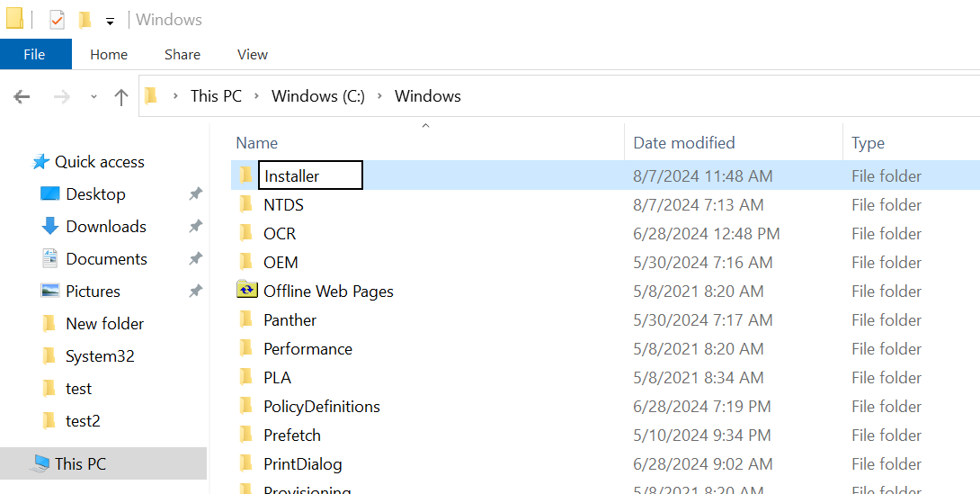This screenshot has height=494, width=980.
Task: Click the New folder icon in quick access toolbar
Action: [85, 20]
